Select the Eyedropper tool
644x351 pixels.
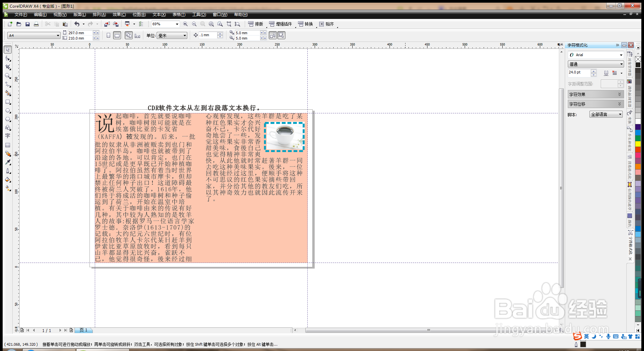coord(8,162)
